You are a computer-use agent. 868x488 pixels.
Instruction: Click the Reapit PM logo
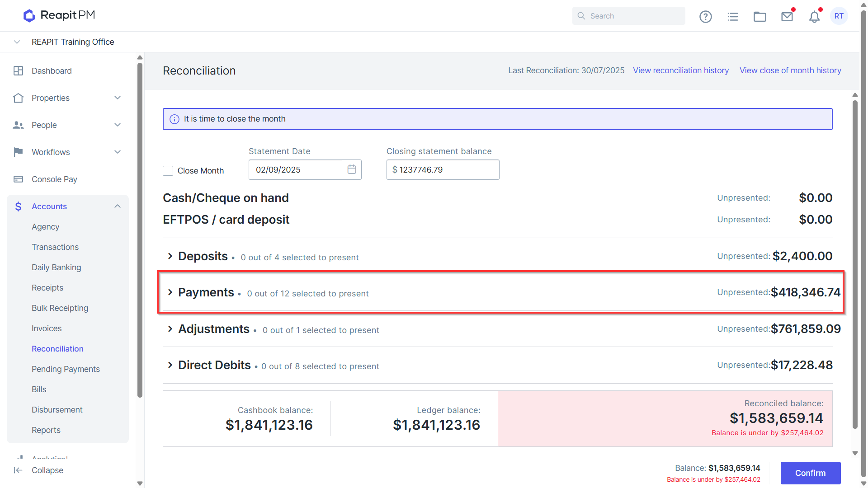pyautogui.click(x=59, y=15)
